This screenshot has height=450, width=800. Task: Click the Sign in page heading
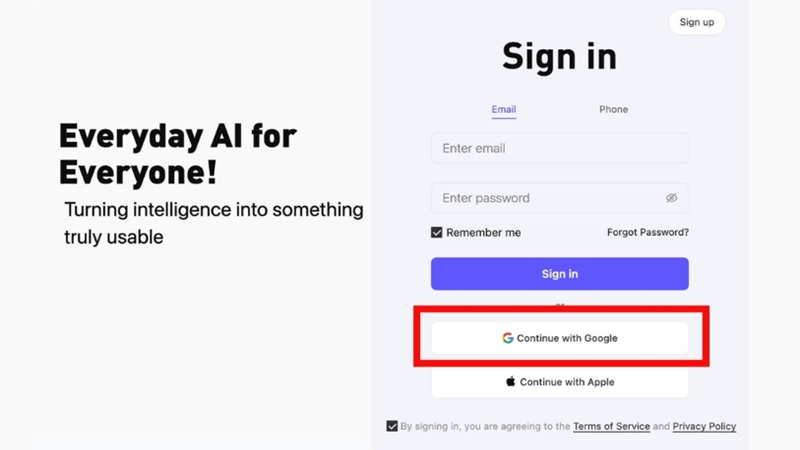click(560, 56)
